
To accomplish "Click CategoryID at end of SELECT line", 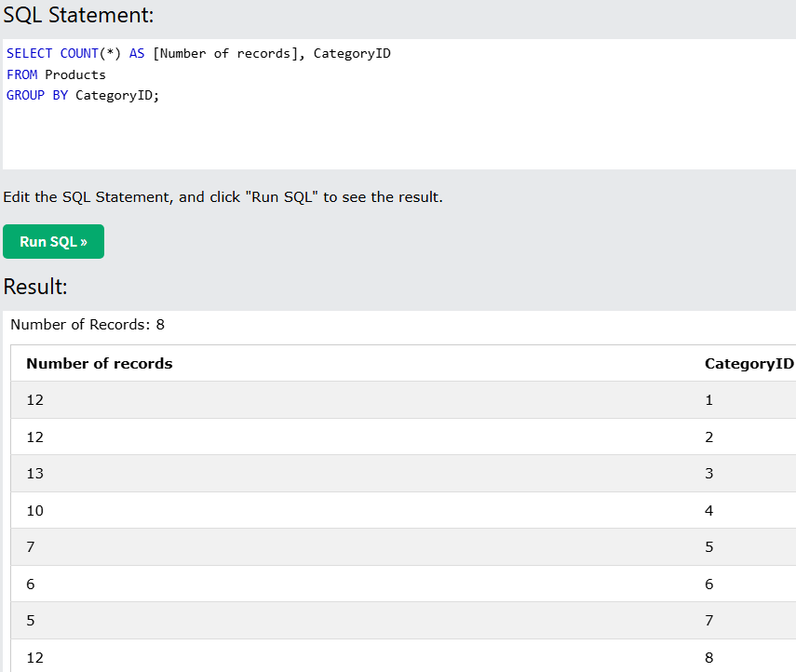I will click(352, 54).
